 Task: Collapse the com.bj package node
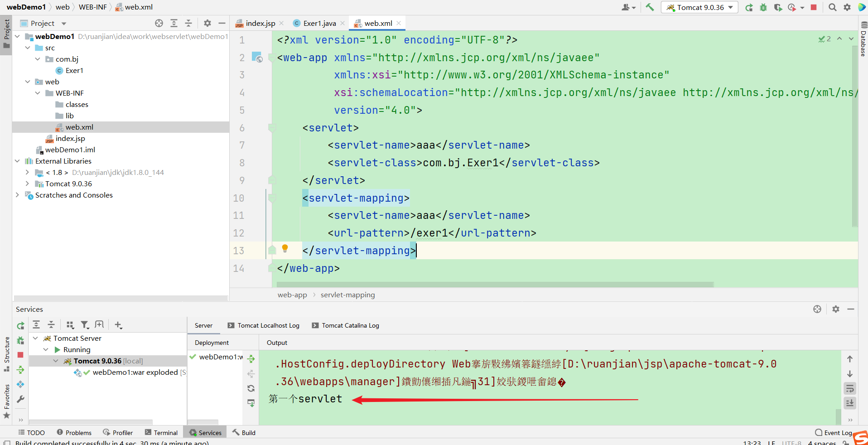point(38,59)
